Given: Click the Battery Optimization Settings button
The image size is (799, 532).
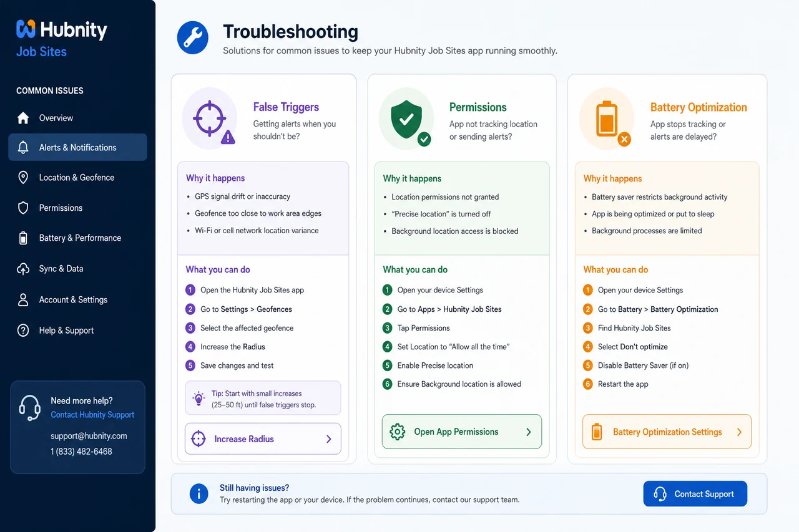Looking at the screenshot, I should click(667, 432).
